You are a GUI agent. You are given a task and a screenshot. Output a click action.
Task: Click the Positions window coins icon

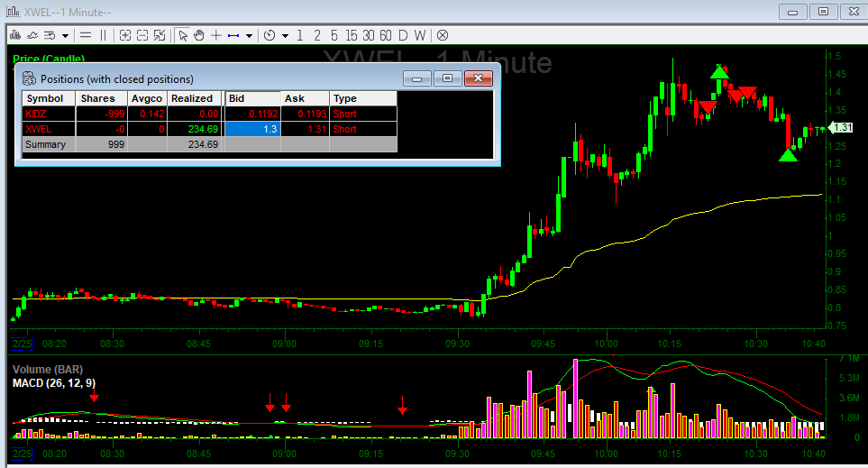coord(29,78)
